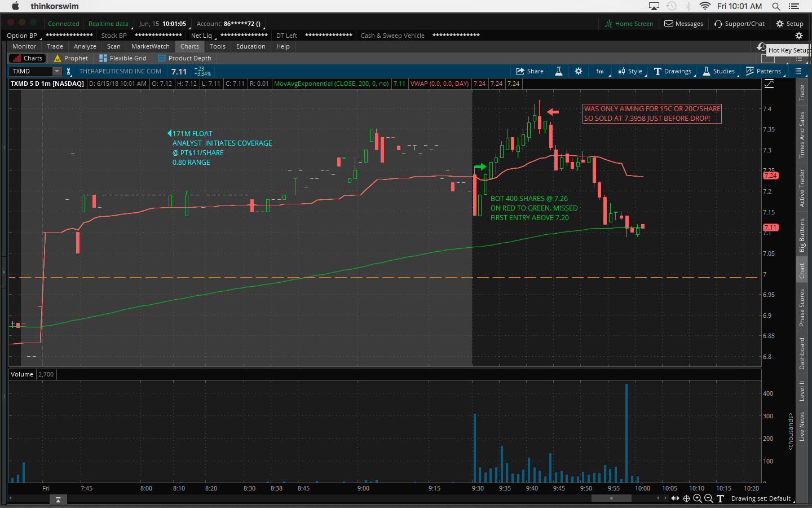The height and width of the screenshot is (508, 812).
Task: Open chart settings gear in chart toolbar
Action: coord(579,71)
